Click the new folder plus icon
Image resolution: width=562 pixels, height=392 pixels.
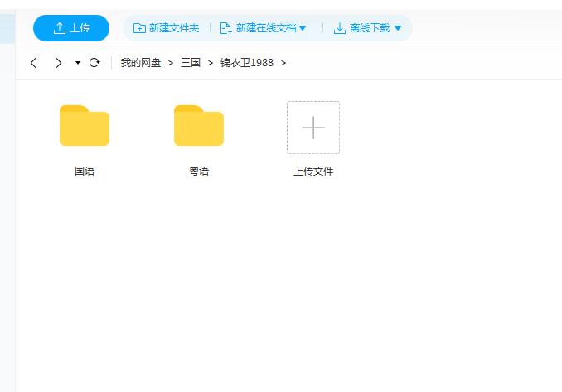click(139, 28)
